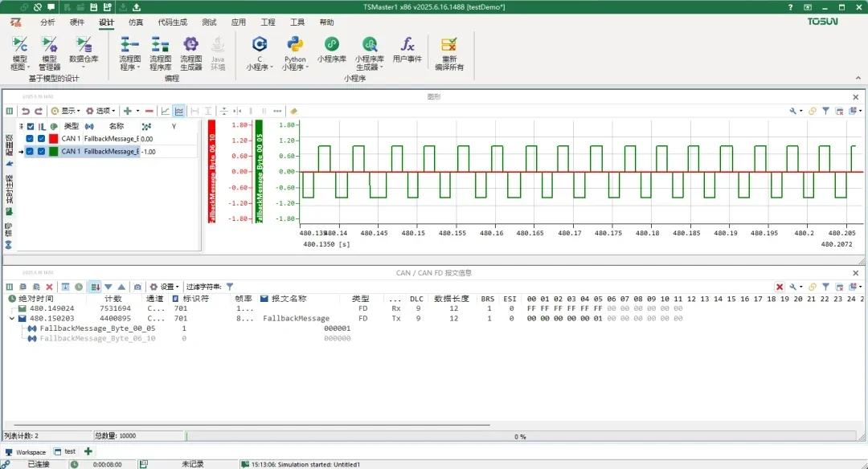Click the camera snapshot icon in CAN toolbar

137,287
